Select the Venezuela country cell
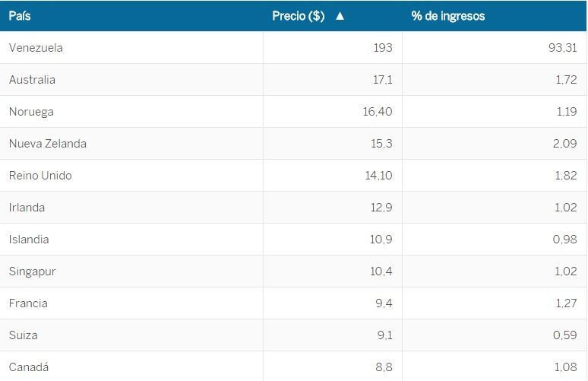 click(36, 48)
